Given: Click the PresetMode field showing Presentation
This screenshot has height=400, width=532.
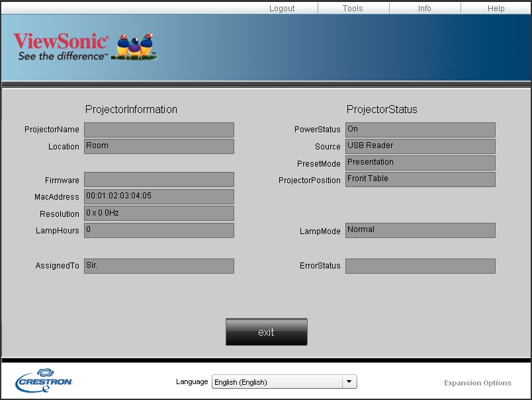Looking at the screenshot, I should click(x=420, y=163).
